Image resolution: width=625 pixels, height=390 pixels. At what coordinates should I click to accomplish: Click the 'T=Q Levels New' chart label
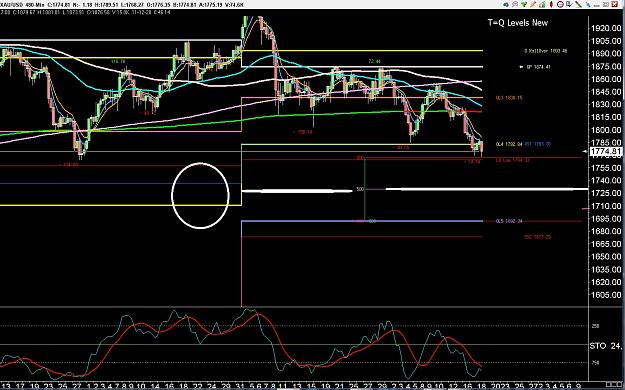518,23
